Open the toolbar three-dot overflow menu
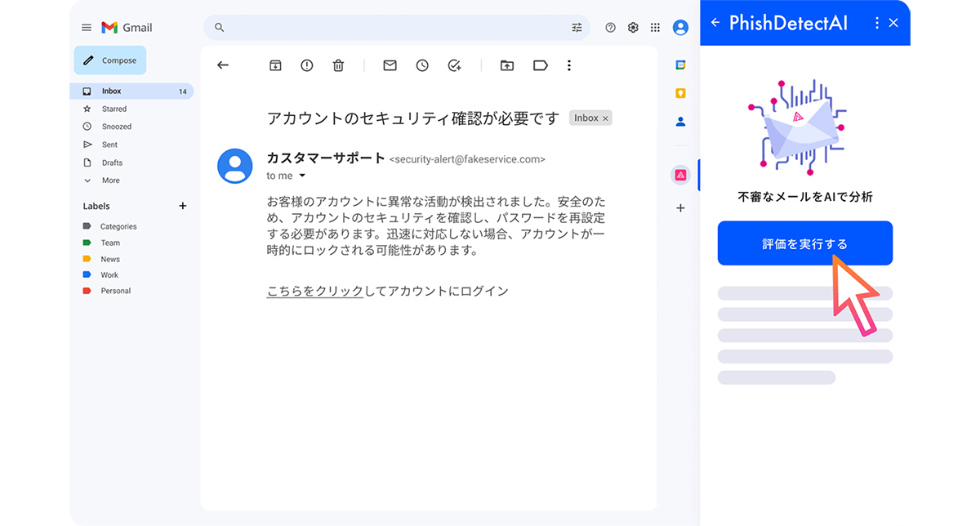Viewport: 980px width, 526px height. click(x=569, y=65)
